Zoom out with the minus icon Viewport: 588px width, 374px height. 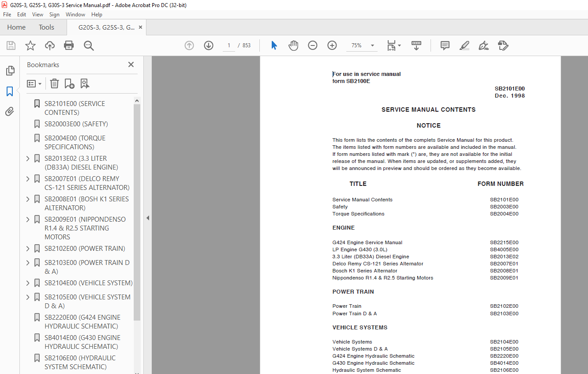pyautogui.click(x=313, y=45)
